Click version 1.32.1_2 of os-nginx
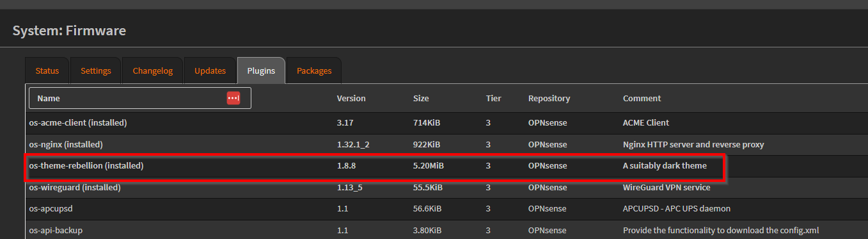 353,144
